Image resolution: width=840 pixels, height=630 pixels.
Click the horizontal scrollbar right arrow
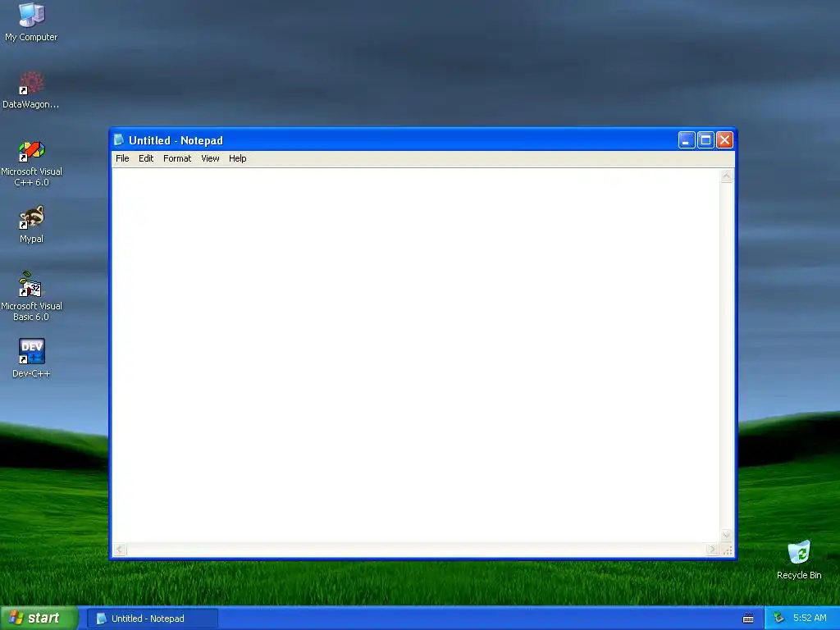click(712, 549)
